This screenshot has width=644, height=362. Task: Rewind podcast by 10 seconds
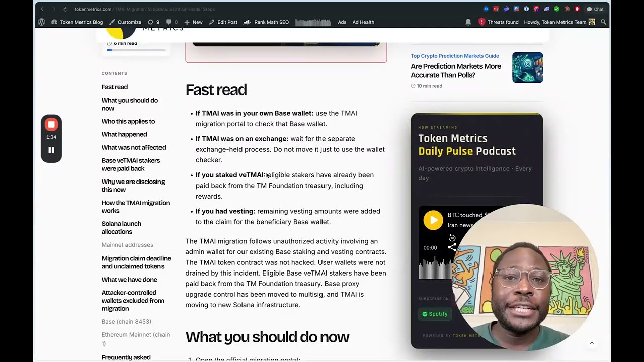pos(452,238)
